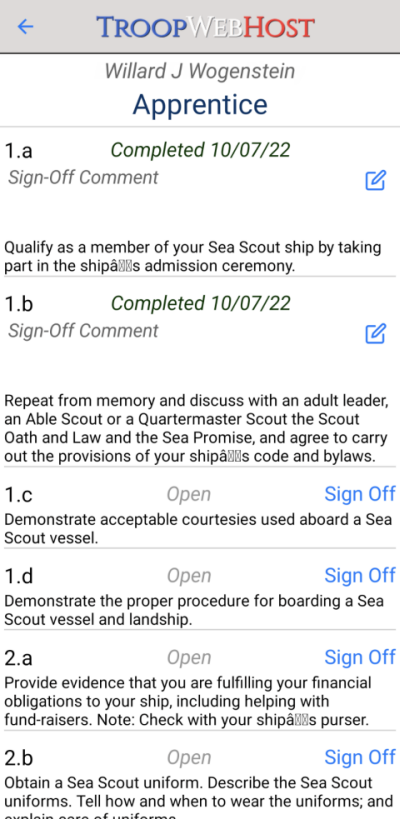This screenshot has width=400, height=819.
Task: Edit sign-off comment for requirement 1.a
Action: (x=375, y=180)
